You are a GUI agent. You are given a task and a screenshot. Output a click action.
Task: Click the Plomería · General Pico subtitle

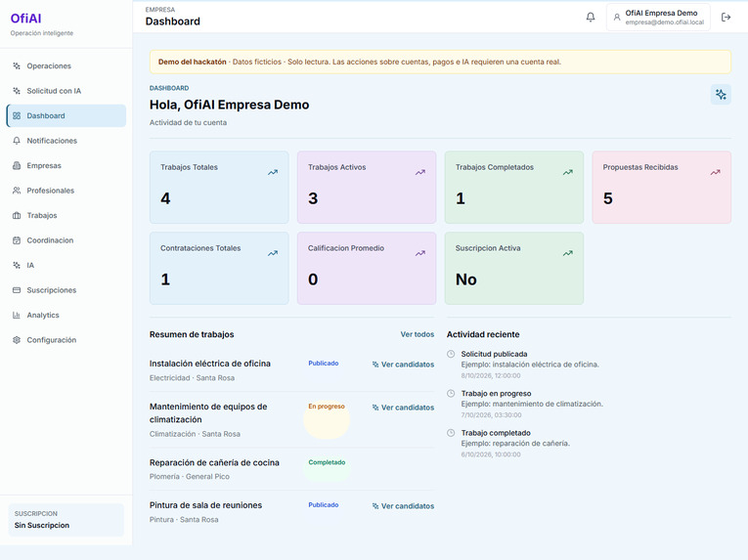click(x=190, y=477)
